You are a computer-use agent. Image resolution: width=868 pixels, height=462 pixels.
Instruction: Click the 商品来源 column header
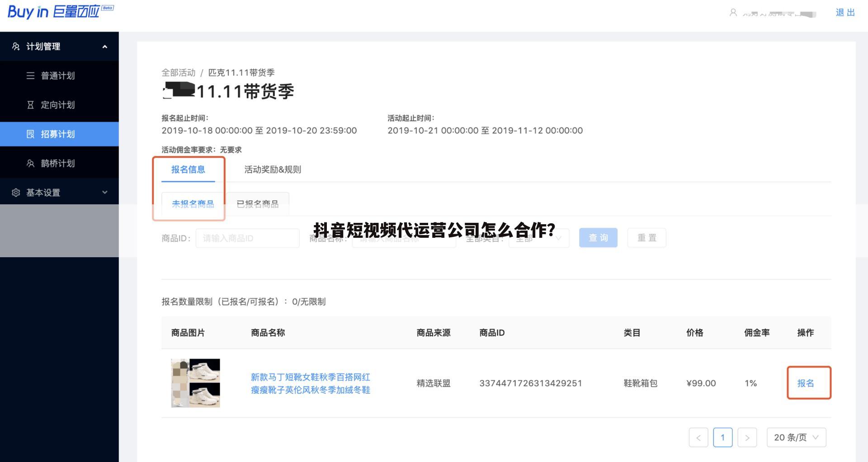pyautogui.click(x=434, y=333)
